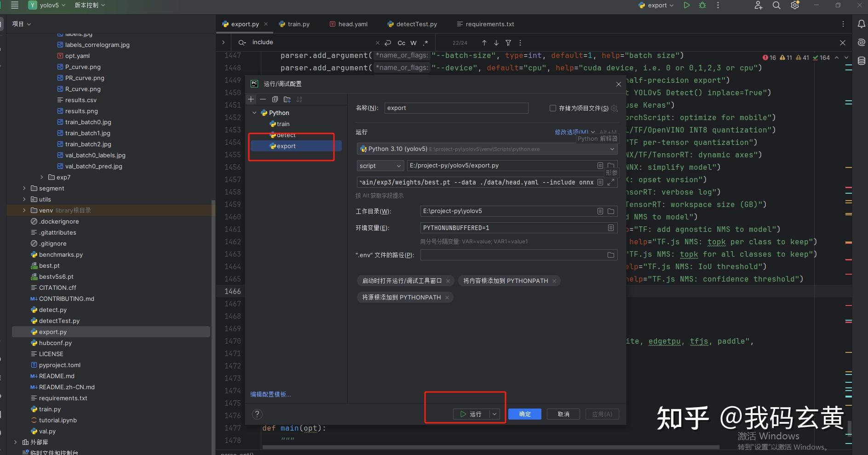Edit environment variables list icon
Screen dimensions: 868x455
tap(611, 228)
